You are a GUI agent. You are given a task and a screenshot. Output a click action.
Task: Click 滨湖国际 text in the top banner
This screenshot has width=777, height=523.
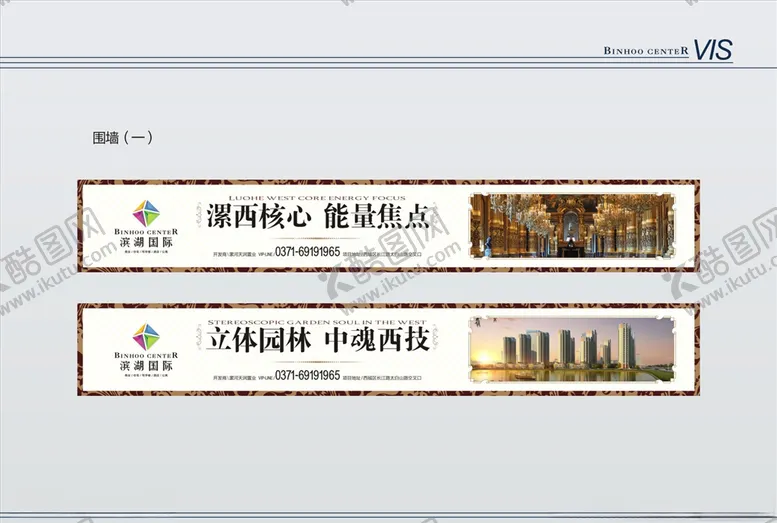(x=146, y=242)
